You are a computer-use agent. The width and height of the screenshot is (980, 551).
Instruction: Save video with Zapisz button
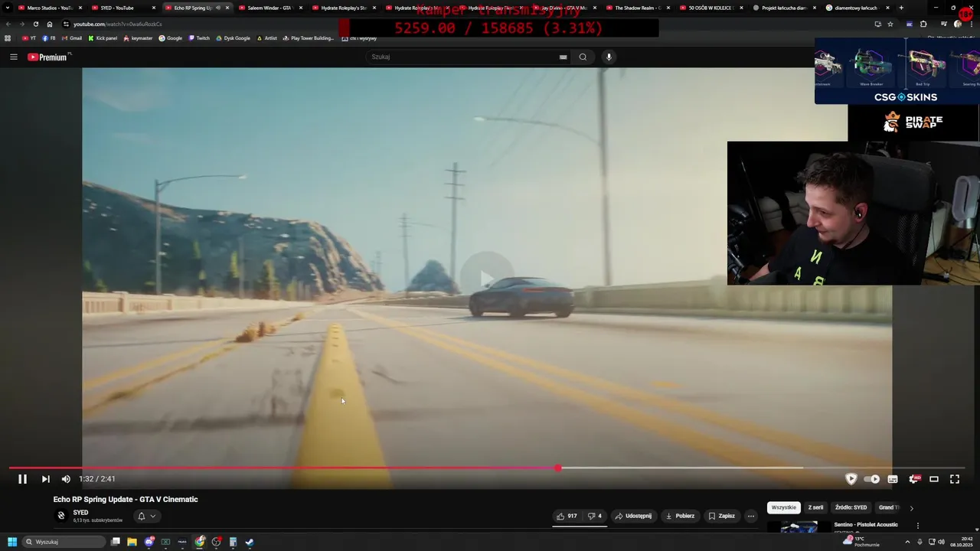[x=721, y=516]
